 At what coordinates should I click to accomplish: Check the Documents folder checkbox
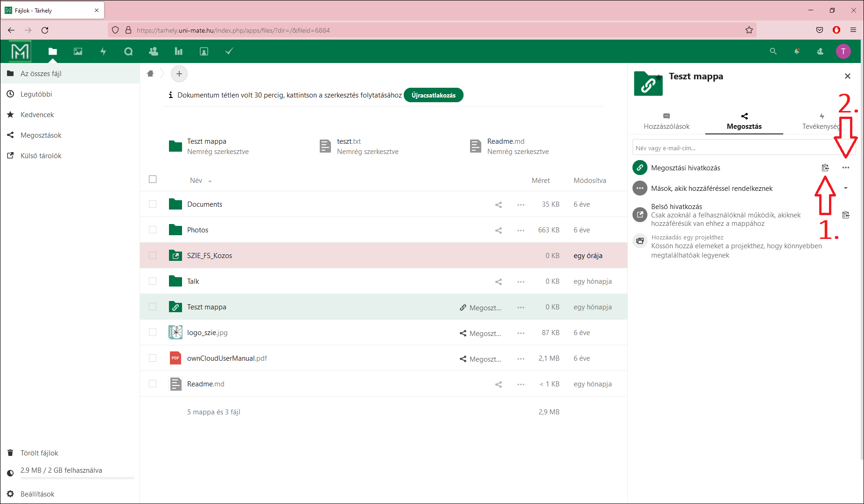point(153,204)
